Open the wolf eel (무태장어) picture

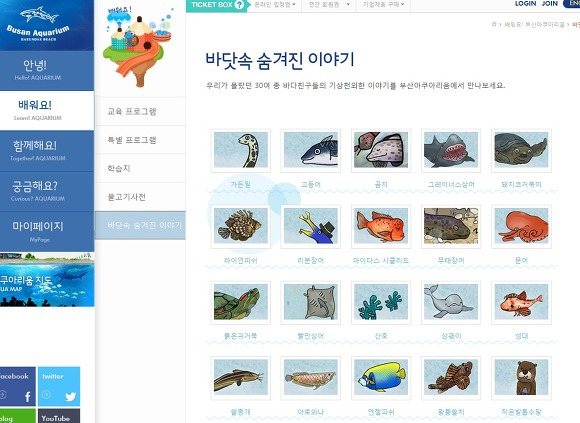(451, 226)
